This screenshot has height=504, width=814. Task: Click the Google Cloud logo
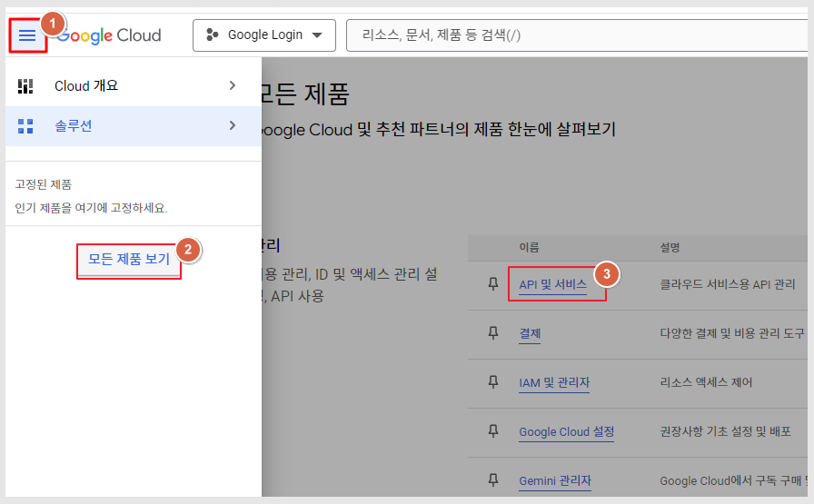click(x=110, y=35)
